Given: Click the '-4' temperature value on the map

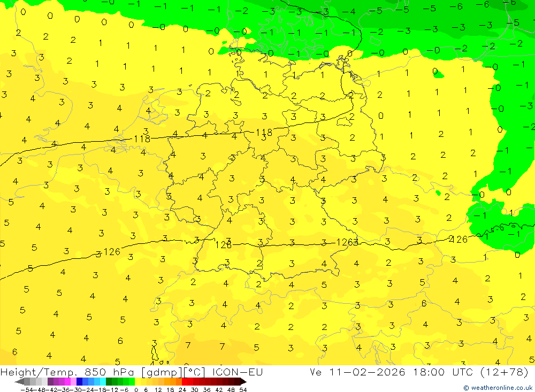Looking at the screenshot, I should (x=348, y=12).
